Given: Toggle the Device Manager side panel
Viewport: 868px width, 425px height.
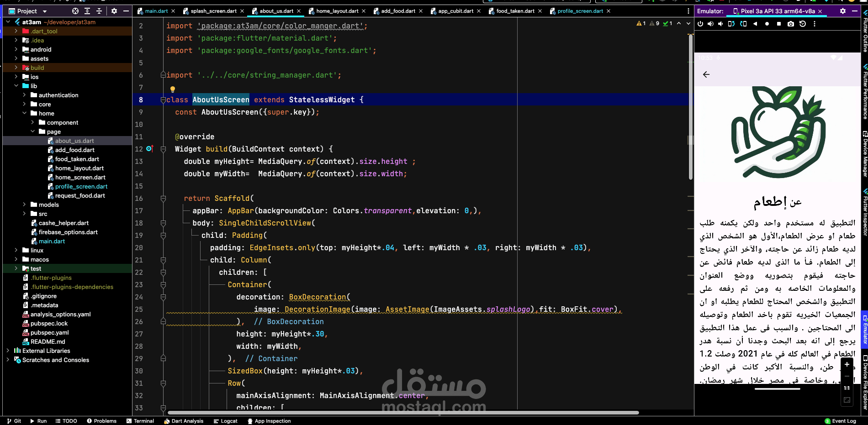Looking at the screenshot, I should pyautogui.click(x=865, y=154).
